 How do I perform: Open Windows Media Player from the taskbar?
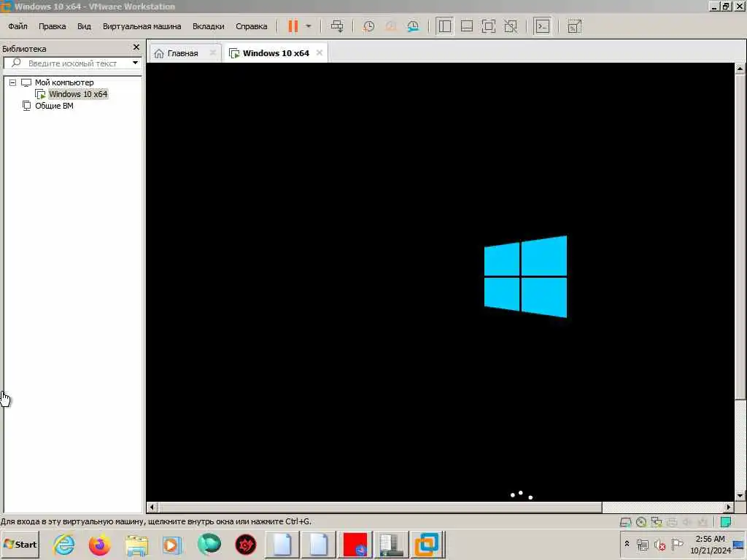click(x=172, y=544)
